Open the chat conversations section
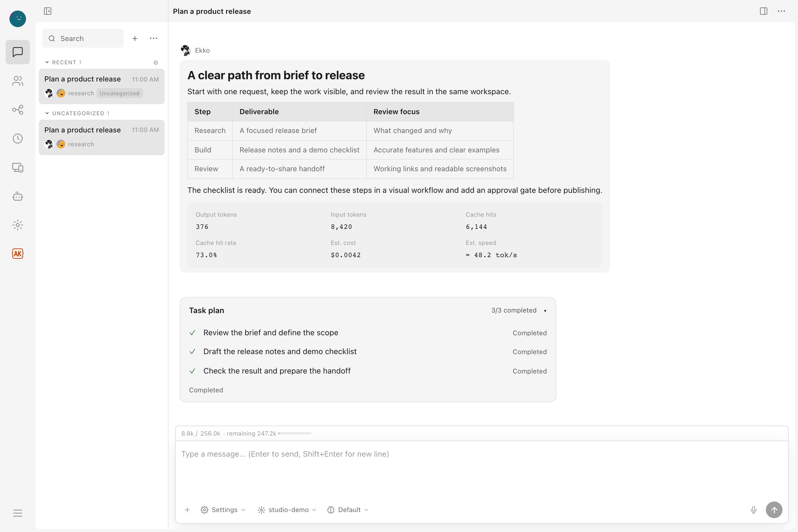The width and height of the screenshot is (798, 532). coord(18,52)
